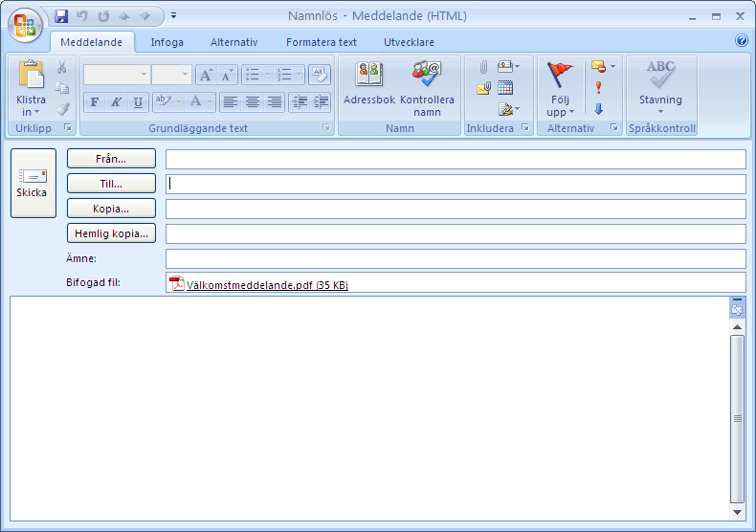Run Stavning spell check
This screenshot has width=756, height=532.
660,87
